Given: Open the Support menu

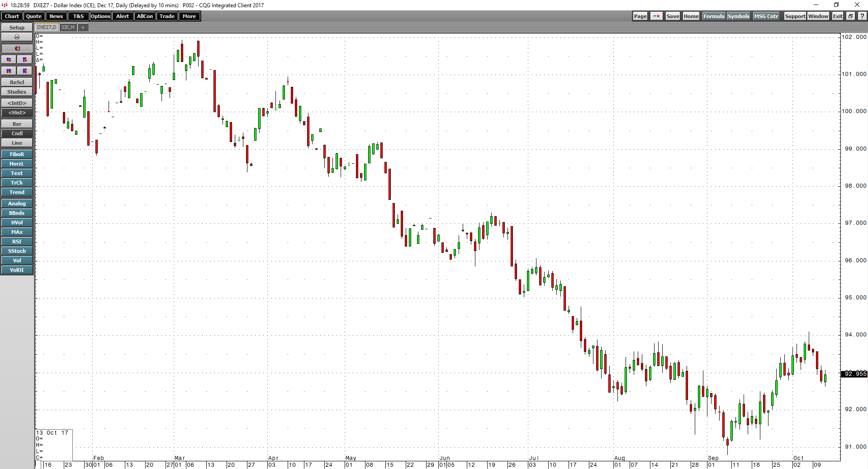Looking at the screenshot, I should point(795,16).
